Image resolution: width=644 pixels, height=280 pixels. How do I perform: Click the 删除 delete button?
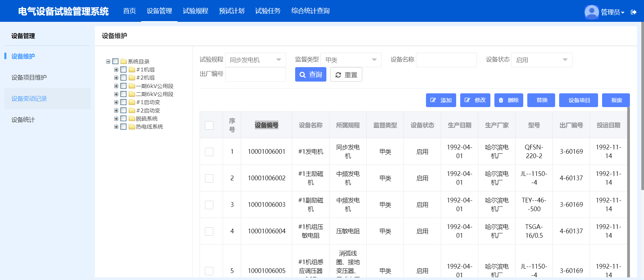point(509,100)
